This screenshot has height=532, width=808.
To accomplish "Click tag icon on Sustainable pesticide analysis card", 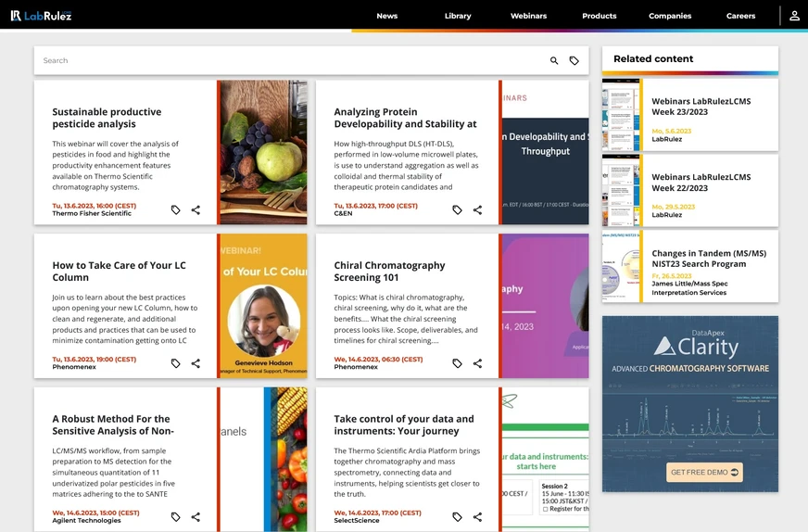I will coord(176,210).
